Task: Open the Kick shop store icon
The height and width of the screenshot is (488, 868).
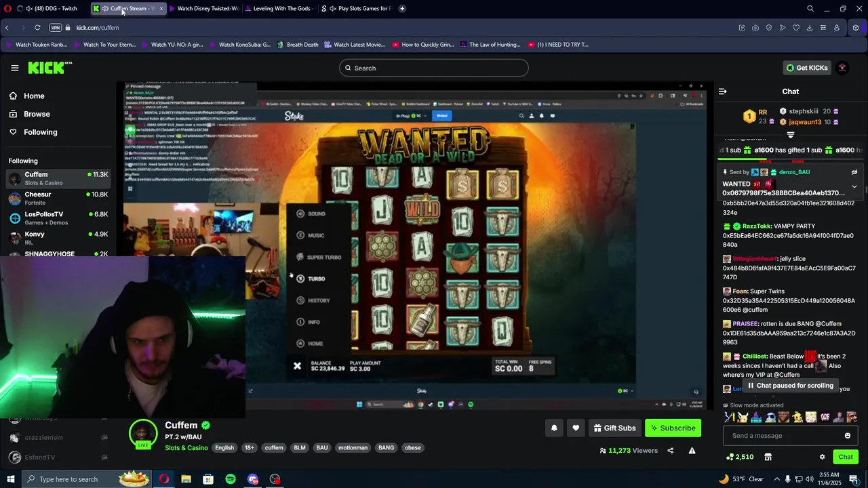Action: point(768,457)
